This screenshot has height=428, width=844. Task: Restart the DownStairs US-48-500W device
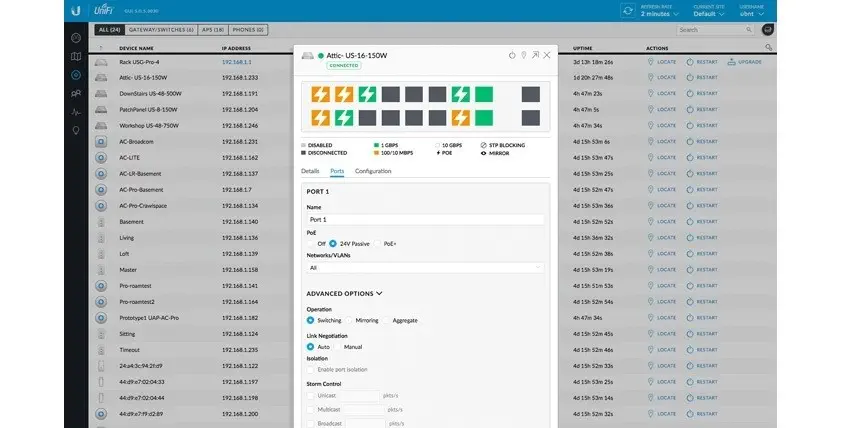(x=702, y=93)
